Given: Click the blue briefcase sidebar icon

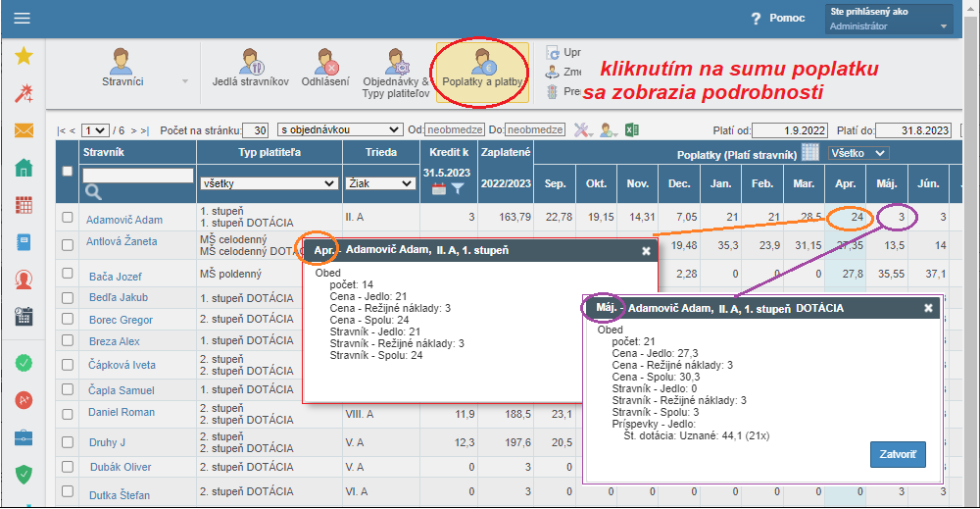Looking at the screenshot, I should (x=24, y=437).
